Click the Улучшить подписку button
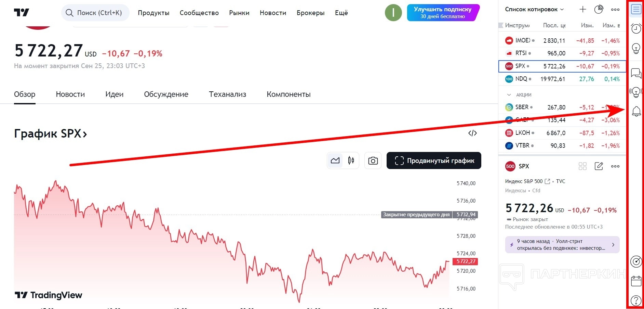 coord(443,13)
